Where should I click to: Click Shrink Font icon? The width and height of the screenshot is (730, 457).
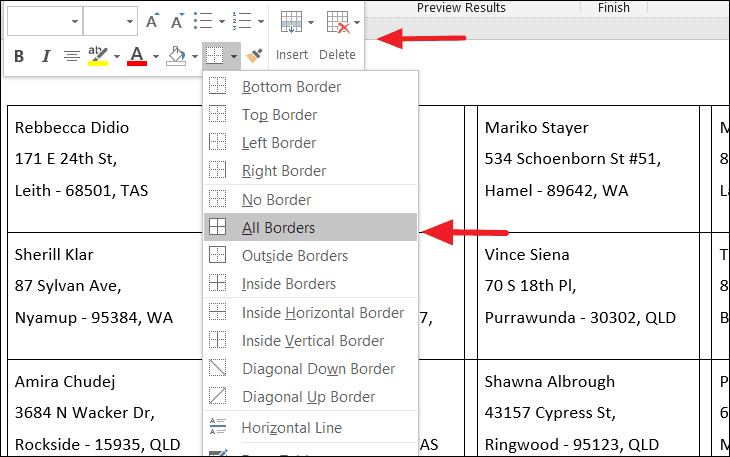click(x=177, y=21)
